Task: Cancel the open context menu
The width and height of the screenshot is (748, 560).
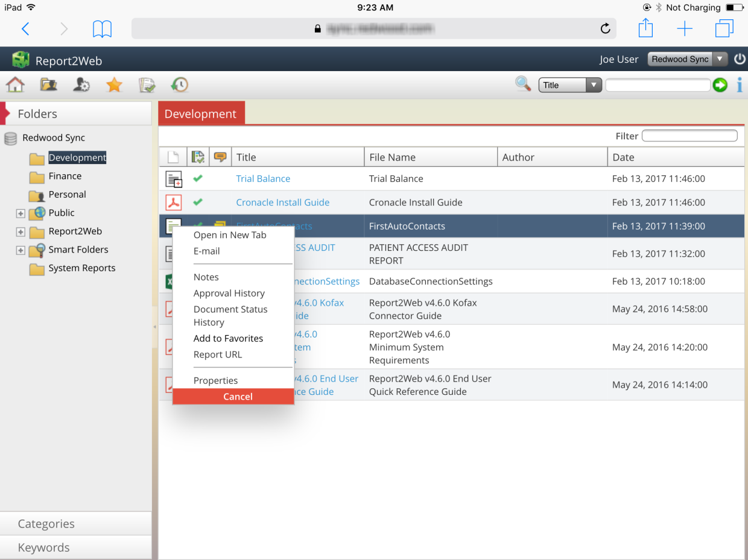Action: [238, 396]
